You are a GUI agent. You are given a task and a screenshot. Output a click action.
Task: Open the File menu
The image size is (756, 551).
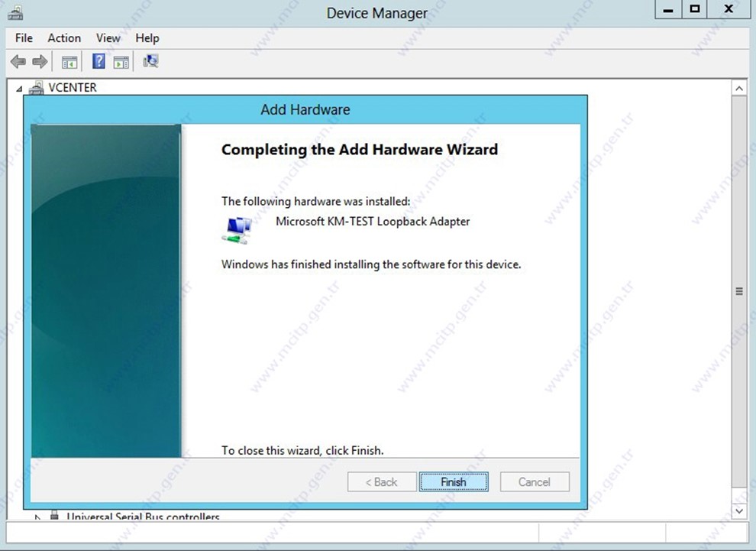click(x=24, y=38)
